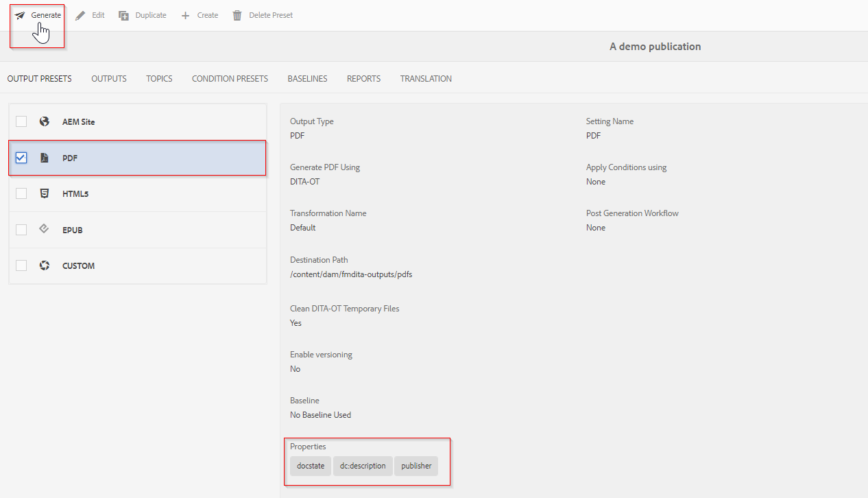Click the globe icon beside AEM Site
This screenshot has width=868, height=498.
[x=44, y=121]
